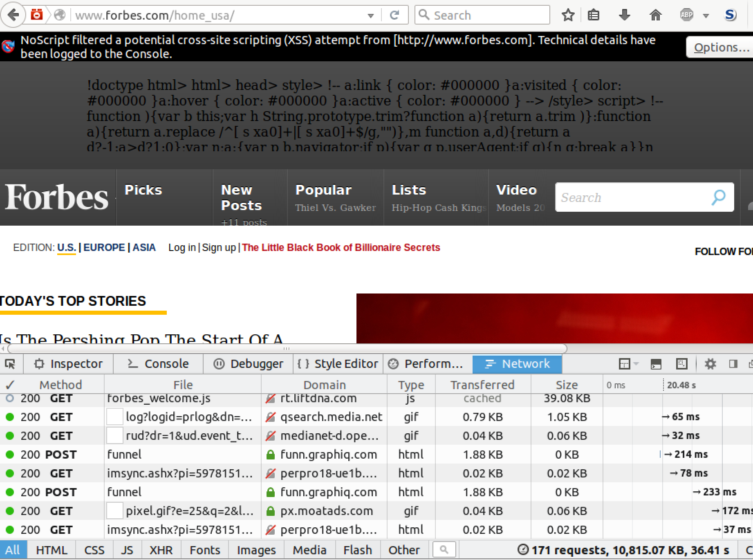
Task: Change devtools dock side icon
Action: pyautogui.click(x=733, y=364)
